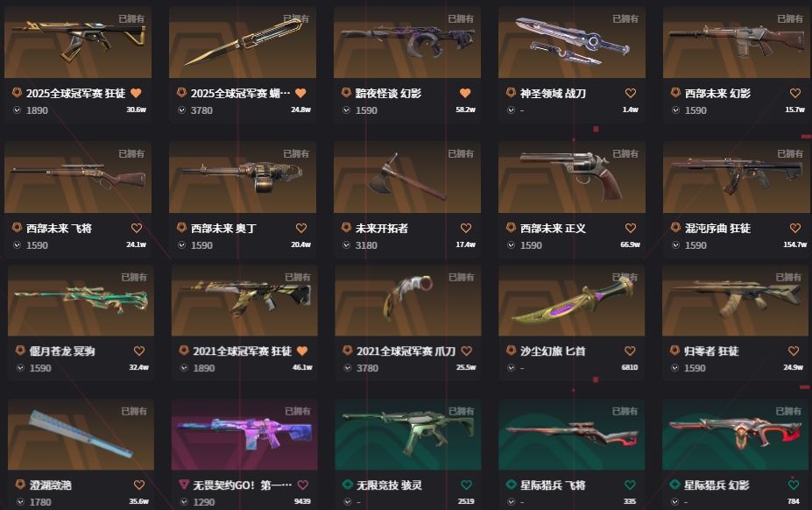Favorite 混沌序曲 狂徒 with heart

pyautogui.click(x=794, y=228)
